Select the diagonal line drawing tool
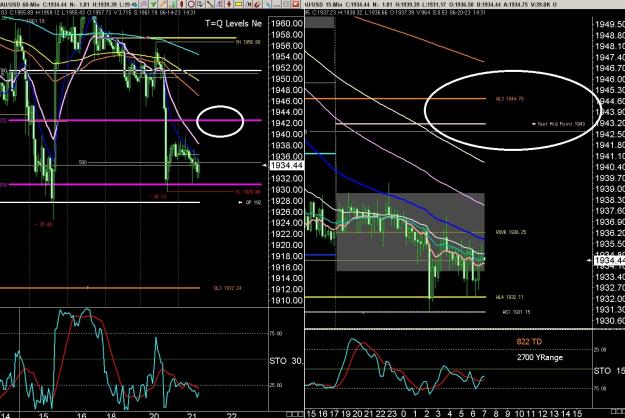Viewport: 625px width, 418px height. (x=210, y=4)
